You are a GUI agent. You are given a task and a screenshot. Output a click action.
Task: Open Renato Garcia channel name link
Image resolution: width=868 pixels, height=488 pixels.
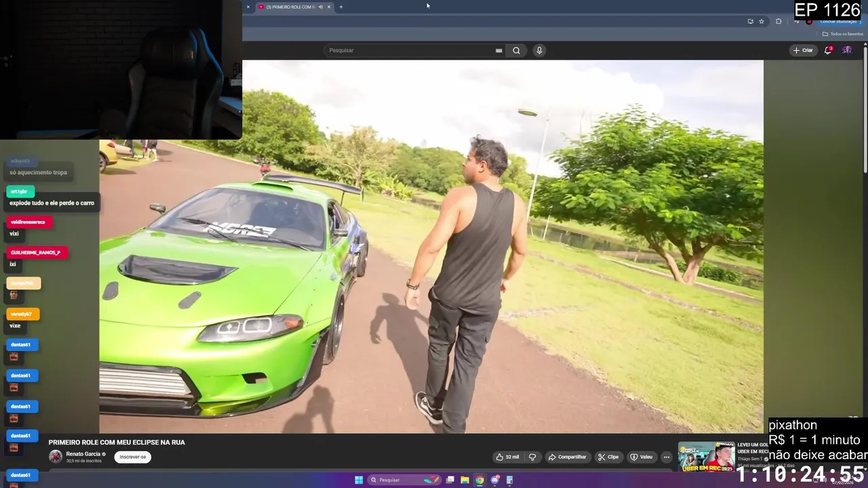coord(83,454)
